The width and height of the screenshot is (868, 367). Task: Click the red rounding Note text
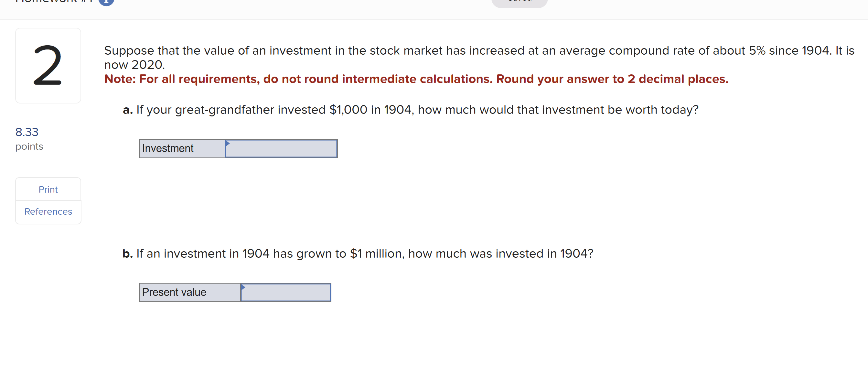pyautogui.click(x=416, y=79)
